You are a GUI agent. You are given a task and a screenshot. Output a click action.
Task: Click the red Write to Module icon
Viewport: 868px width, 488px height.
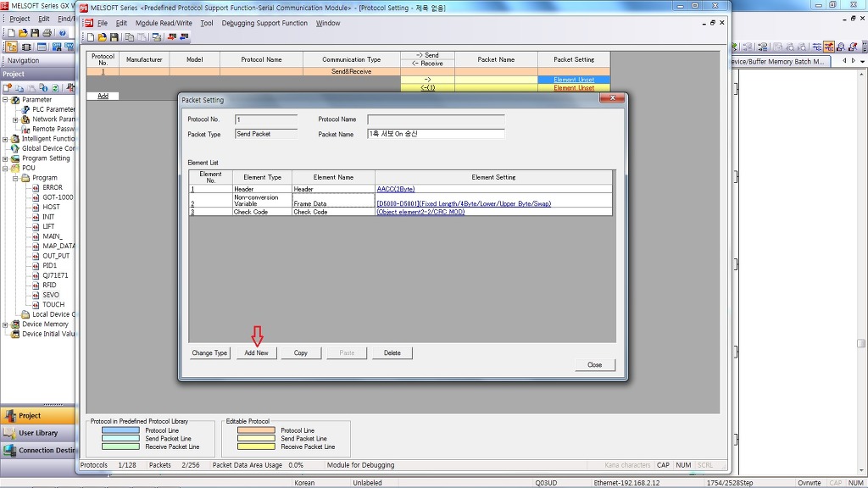pyautogui.click(x=170, y=37)
